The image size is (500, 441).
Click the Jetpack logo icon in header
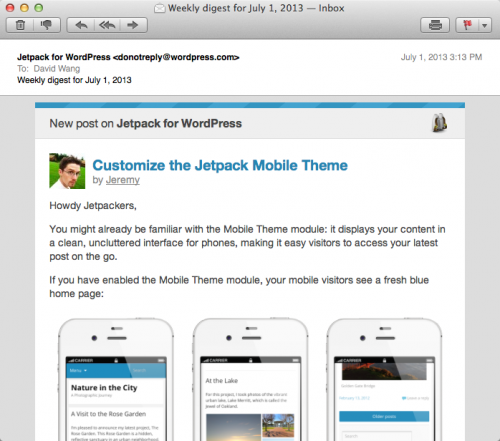(x=439, y=123)
